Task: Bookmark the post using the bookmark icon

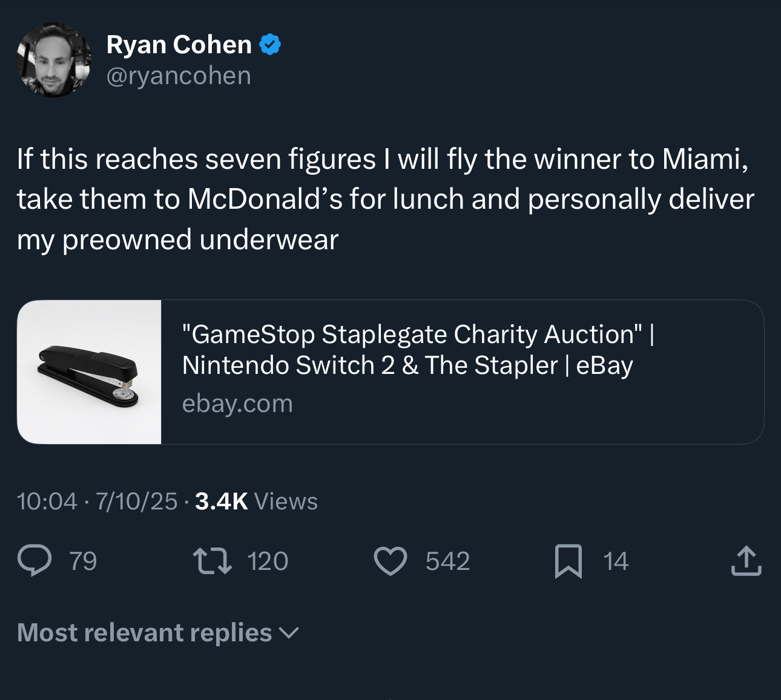Action: (568, 561)
